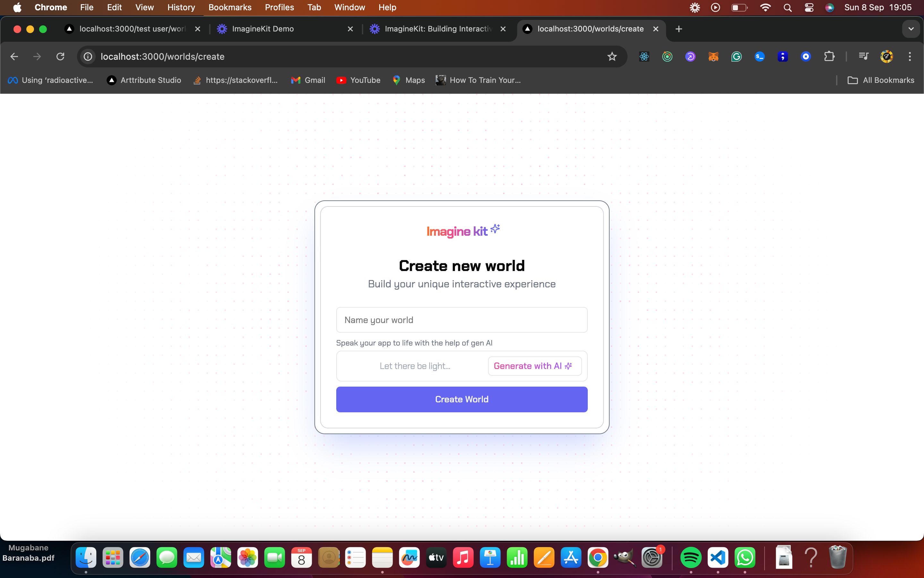924x578 pixels.
Task: Open the YouTube bookmark
Action: click(358, 80)
